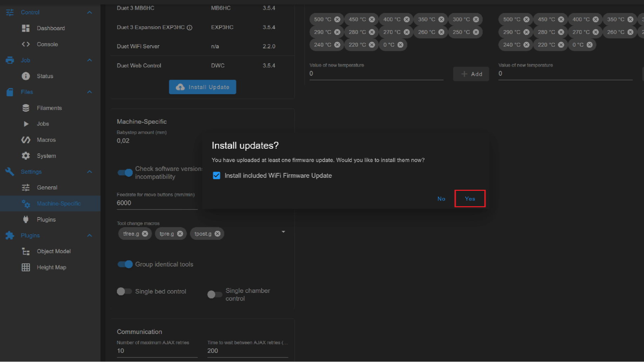Remove 220 °C chip in first list

coord(372,45)
